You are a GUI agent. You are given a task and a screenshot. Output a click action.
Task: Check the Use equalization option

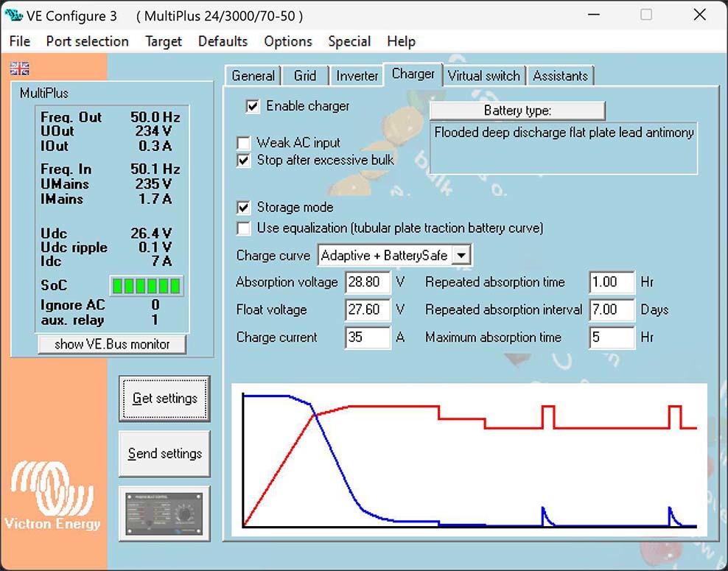click(243, 228)
